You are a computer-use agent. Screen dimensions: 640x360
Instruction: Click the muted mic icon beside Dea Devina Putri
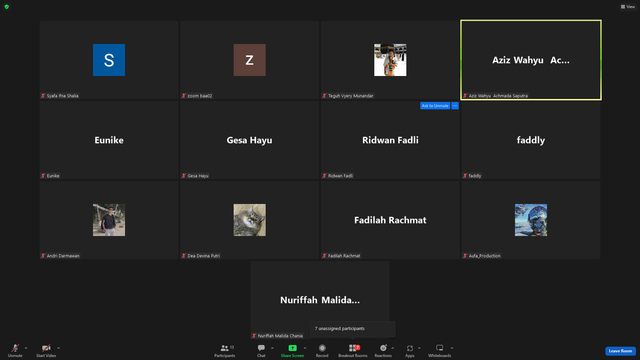184,256
